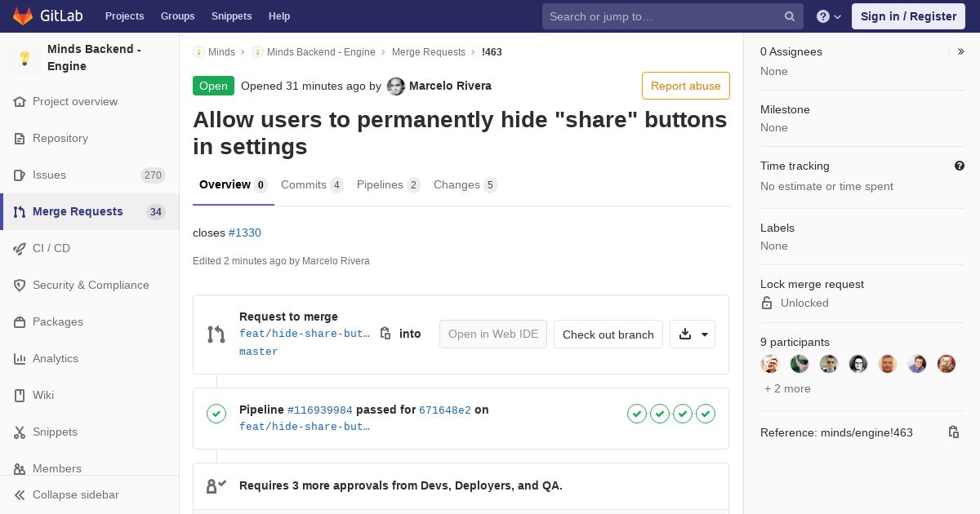Switch to Changes tab
The width and height of the screenshot is (980, 514).
(x=465, y=185)
